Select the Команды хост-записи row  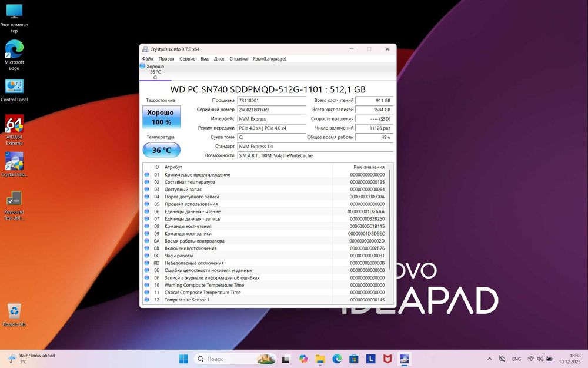[265, 234]
